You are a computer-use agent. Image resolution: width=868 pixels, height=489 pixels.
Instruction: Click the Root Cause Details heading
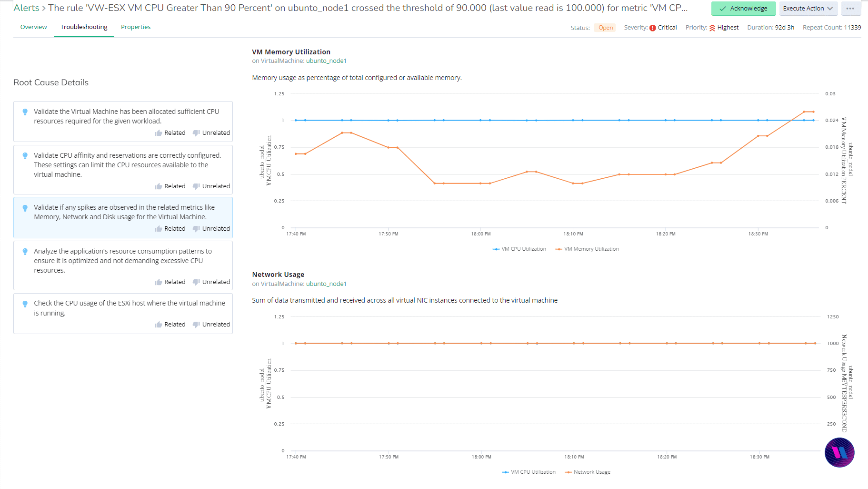pyautogui.click(x=51, y=82)
